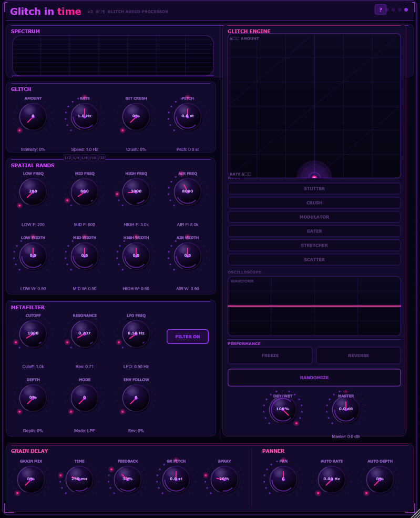Click the AUTO RATE knob
The height and width of the screenshot is (518, 420).
[332, 480]
